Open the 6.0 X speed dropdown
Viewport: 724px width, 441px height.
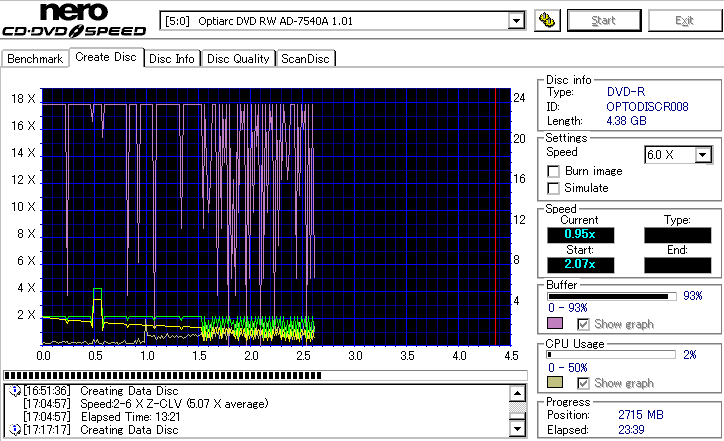tap(703, 155)
